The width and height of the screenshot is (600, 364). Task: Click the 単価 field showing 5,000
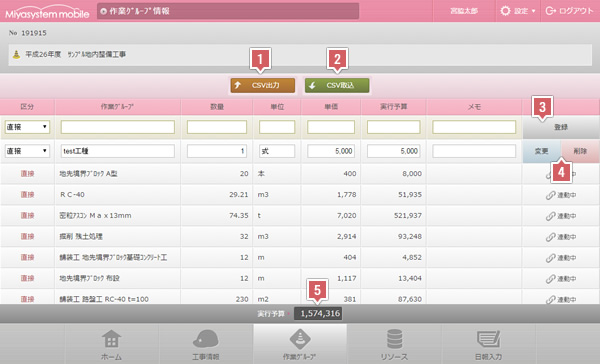click(331, 151)
